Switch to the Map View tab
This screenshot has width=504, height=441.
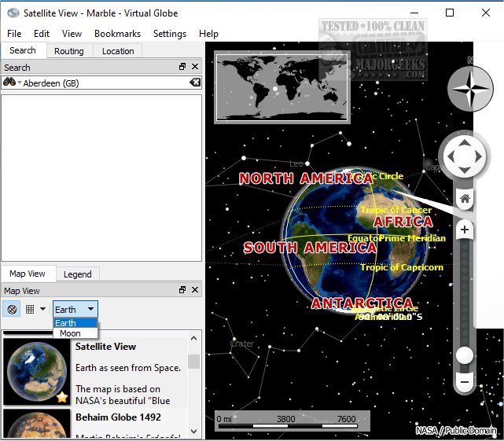[x=28, y=274]
